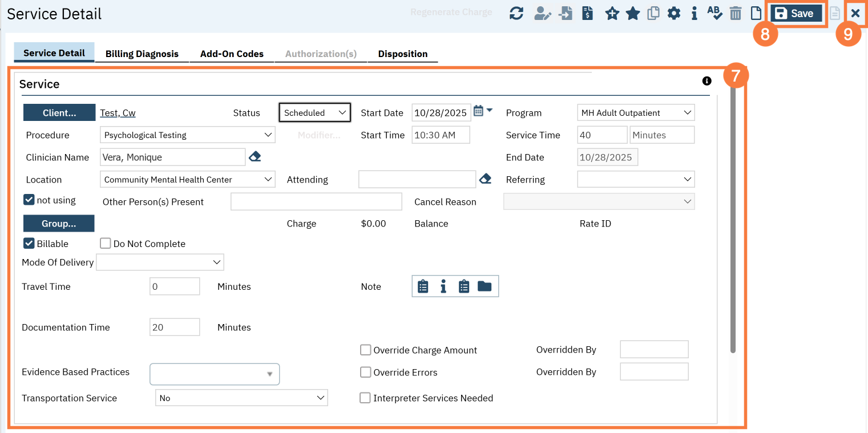Uncheck the Billable checkbox
Viewport: 868px width, 433px height.
(29, 244)
